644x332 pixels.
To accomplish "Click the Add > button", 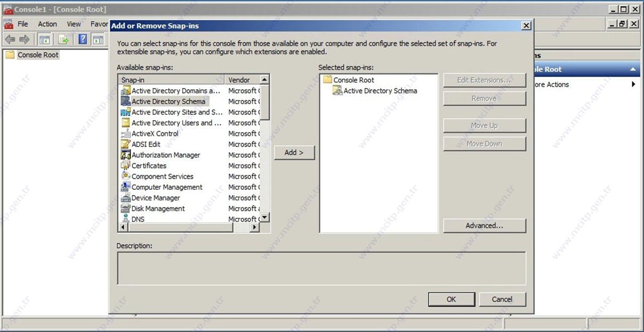I will 294,152.
